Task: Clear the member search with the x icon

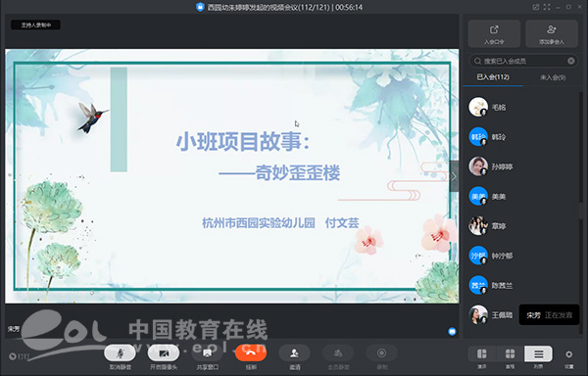Action: coord(570,61)
